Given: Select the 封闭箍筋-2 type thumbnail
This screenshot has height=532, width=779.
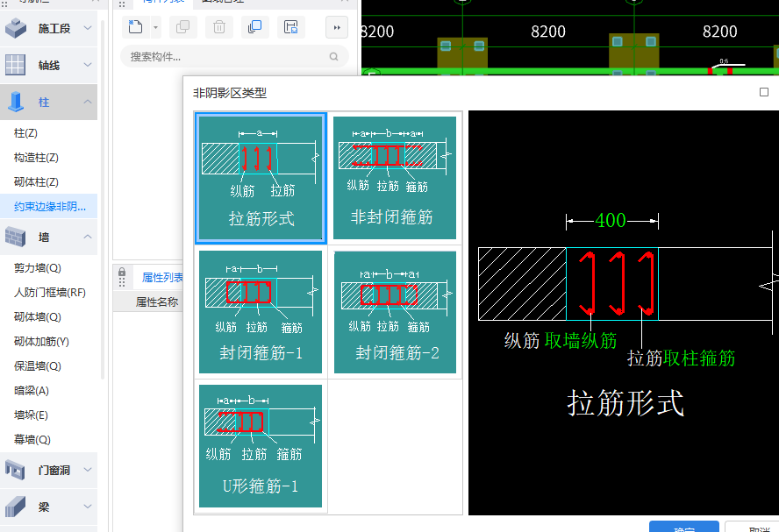Looking at the screenshot, I should 395,312.
